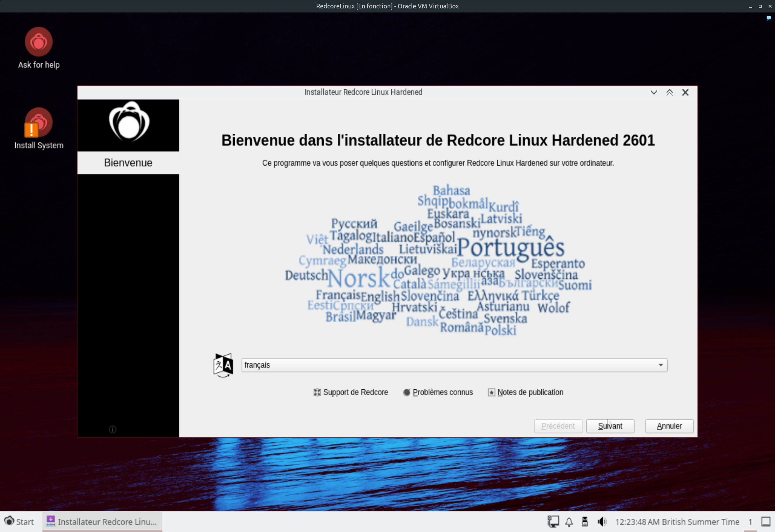Open Support de Redcore link
Viewport: 775px width, 532px height.
point(351,392)
